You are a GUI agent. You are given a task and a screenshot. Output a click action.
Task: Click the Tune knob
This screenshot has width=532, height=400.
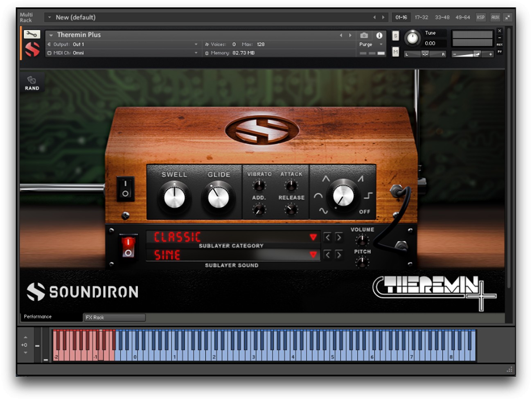pos(413,38)
